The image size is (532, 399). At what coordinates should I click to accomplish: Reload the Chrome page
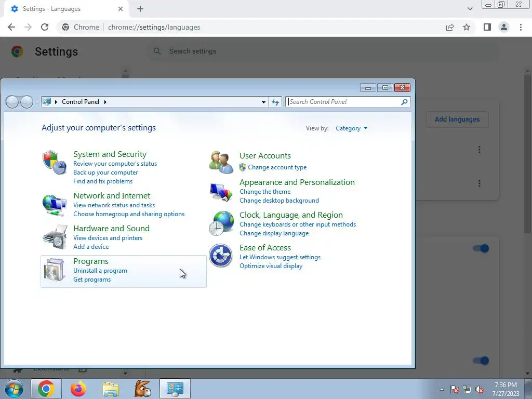(45, 27)
